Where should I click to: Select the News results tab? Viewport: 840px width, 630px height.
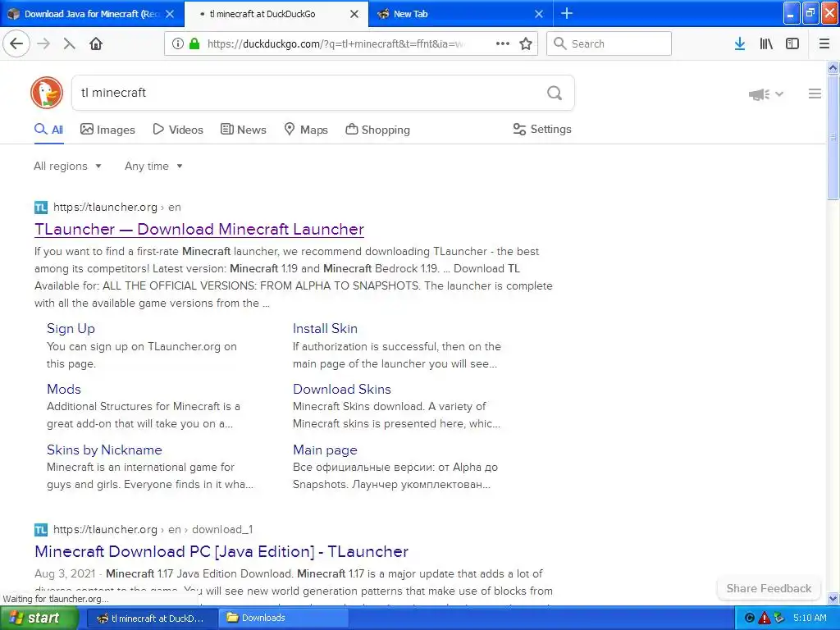click(x=243, y=130)
